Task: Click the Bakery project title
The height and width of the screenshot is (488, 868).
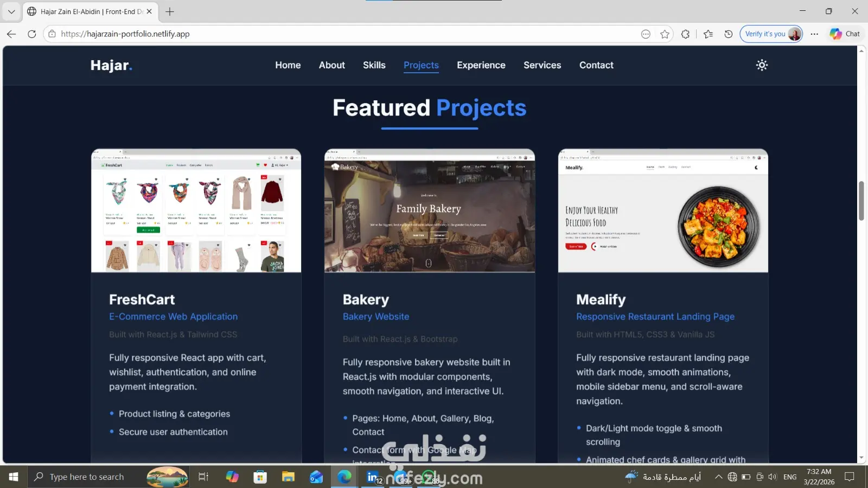Action: [366, 299]
